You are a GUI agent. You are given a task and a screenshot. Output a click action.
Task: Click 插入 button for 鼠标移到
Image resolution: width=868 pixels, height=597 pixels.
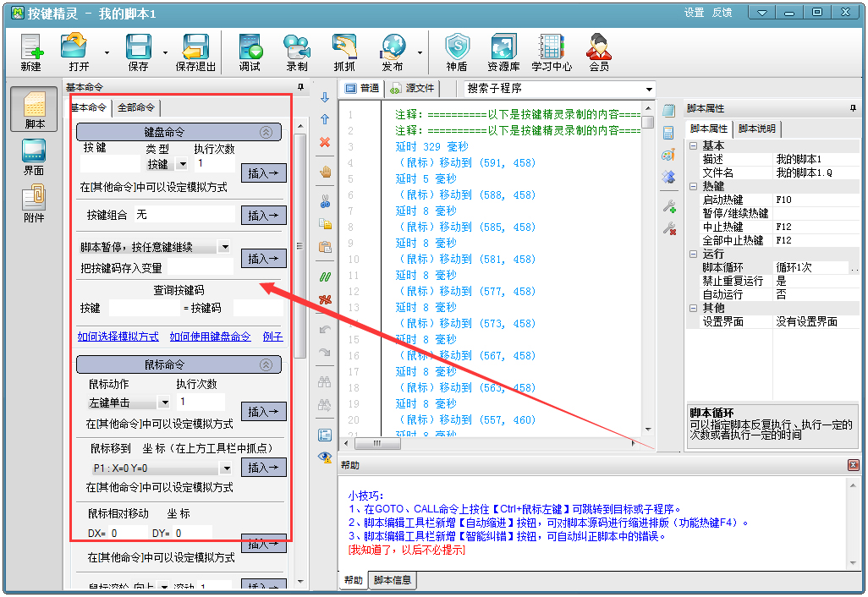click(x=263, y=468)
